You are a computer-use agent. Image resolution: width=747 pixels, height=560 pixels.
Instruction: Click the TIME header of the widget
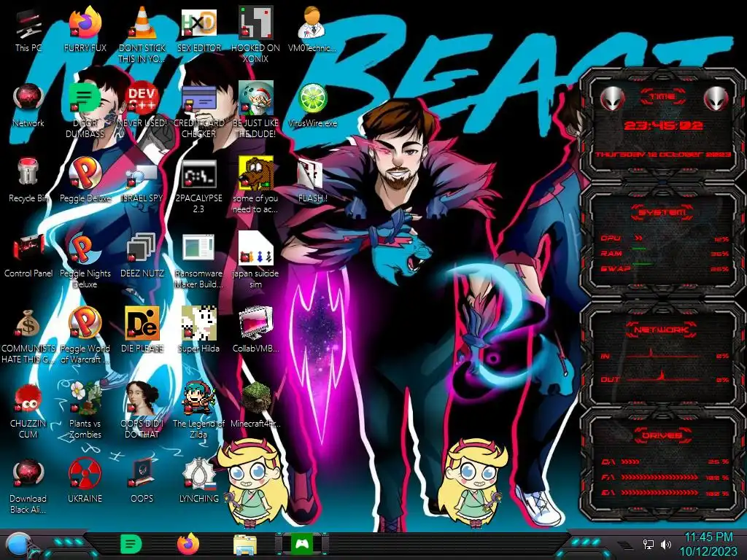(662, 97)
